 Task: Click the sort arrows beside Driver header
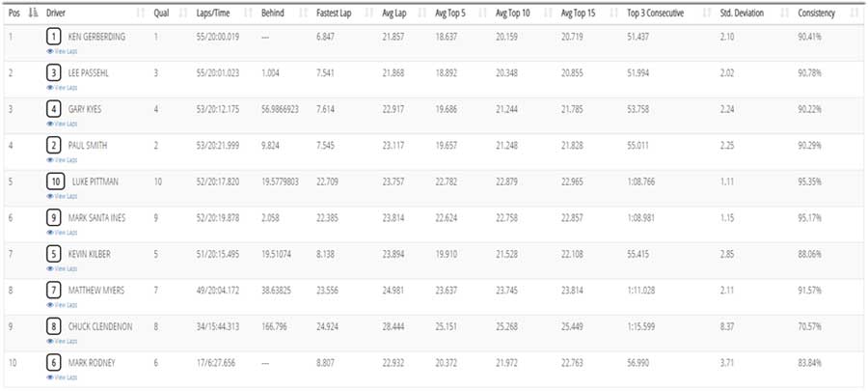tap(140, 14)
